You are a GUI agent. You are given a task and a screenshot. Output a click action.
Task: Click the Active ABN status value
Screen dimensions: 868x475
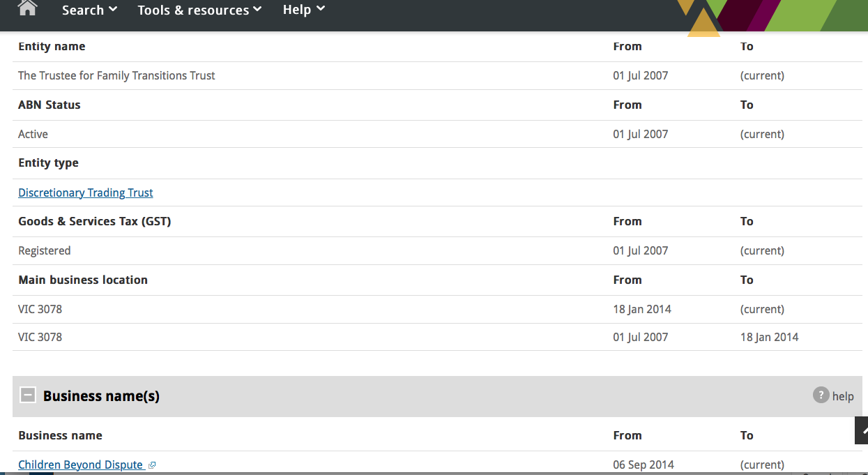(x=33, y=134)
